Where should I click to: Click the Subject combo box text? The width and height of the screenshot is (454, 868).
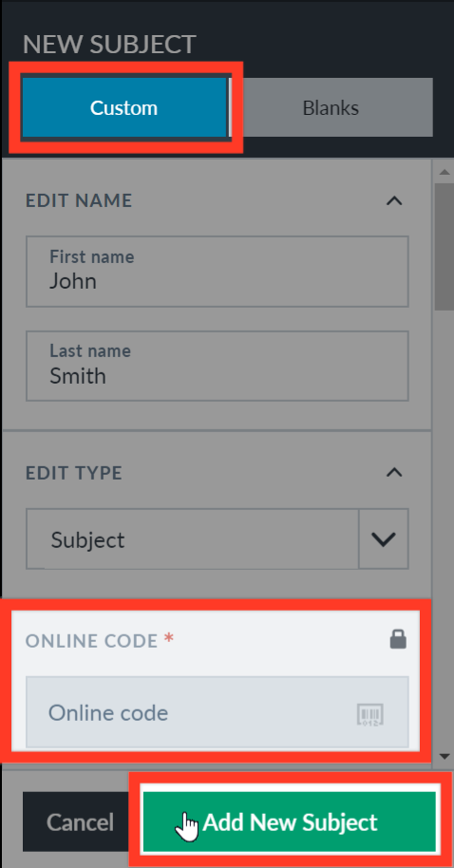(x=88, y=539)
